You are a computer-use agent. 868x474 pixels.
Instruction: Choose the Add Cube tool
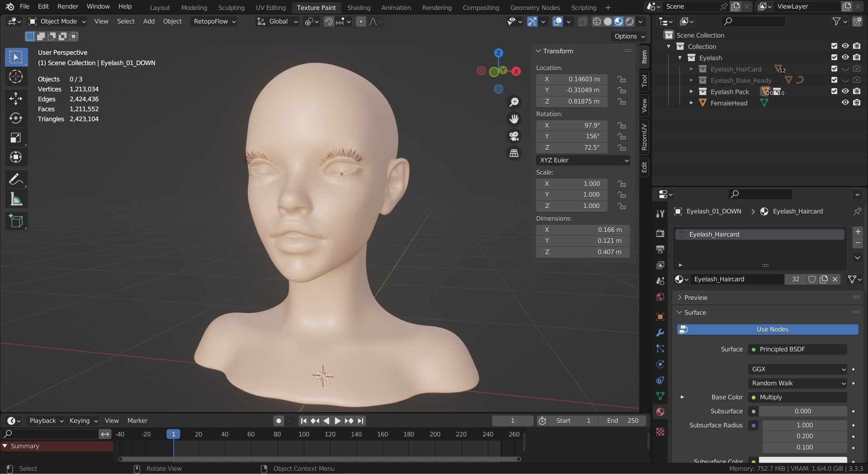coord(16,221)
